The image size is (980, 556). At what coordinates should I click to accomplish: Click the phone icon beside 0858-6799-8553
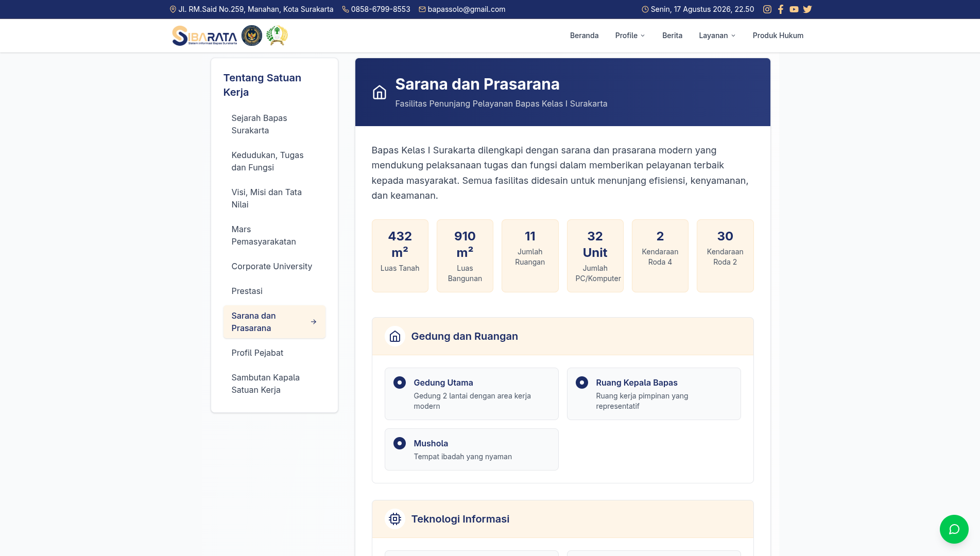[346, 9]
